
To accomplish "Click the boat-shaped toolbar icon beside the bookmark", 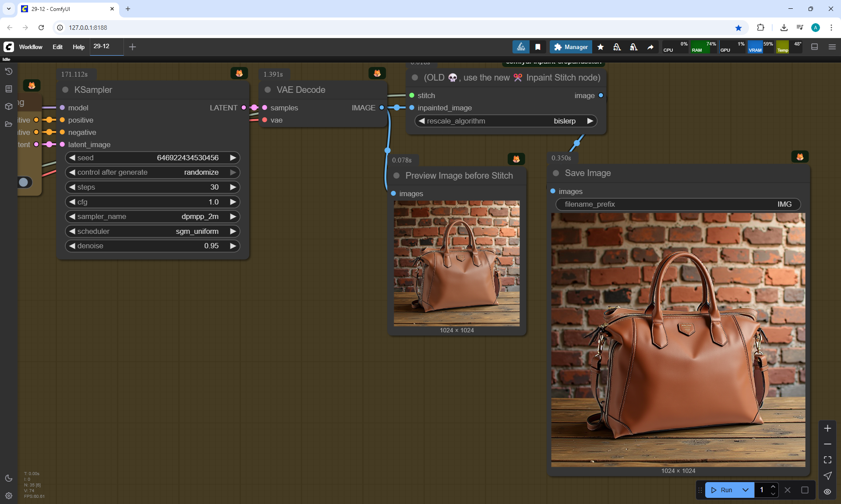I will (x=521, y=47).
